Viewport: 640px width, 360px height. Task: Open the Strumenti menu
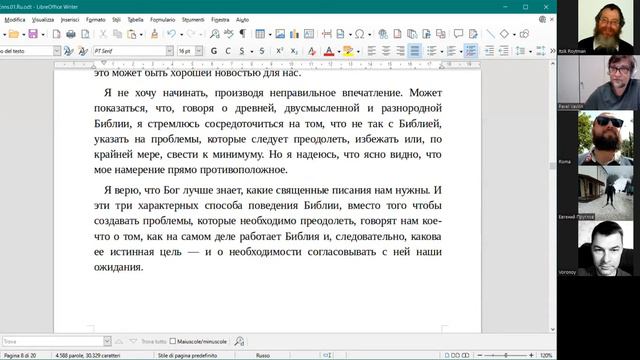(193, 20)
